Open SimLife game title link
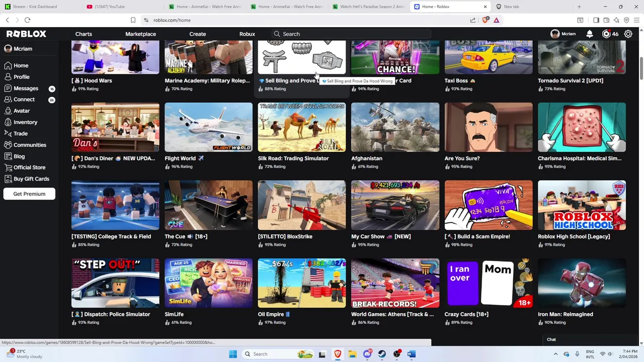The image size is (644, 362). 174,314
